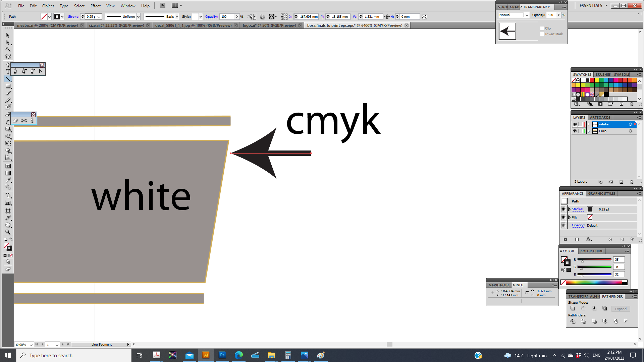This screenshot has height=362, width=644.
Task: Expand the Stroke attribute triangle in Appearance
Action: (569, 209)
